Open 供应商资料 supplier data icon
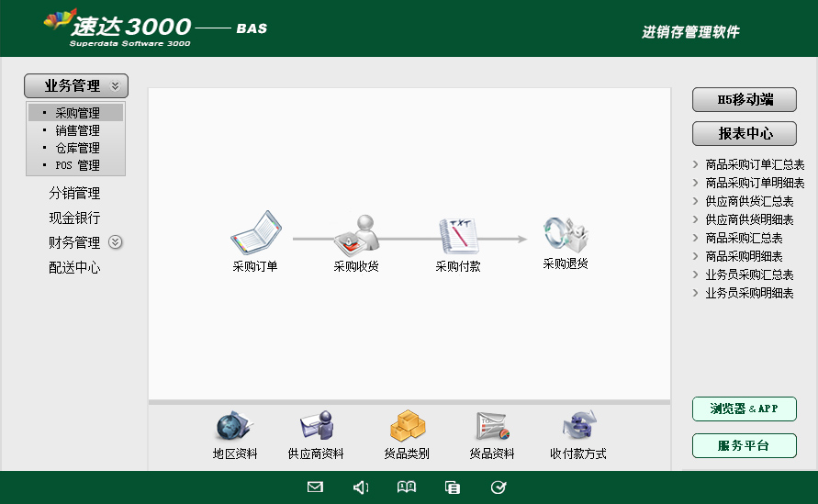Screen dimensions: 818x504 pos(316,426)
